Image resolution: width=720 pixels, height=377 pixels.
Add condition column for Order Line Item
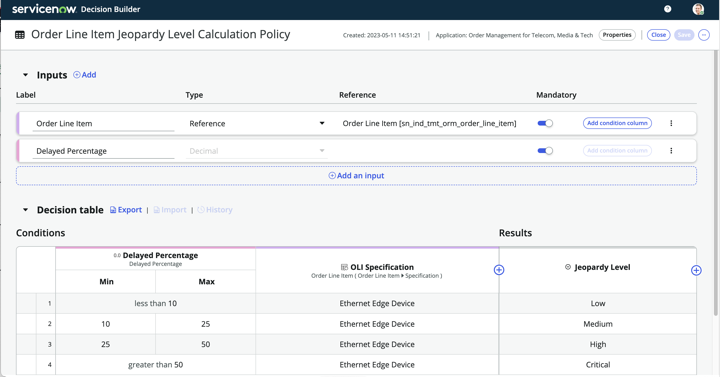(x=617, y=123)
